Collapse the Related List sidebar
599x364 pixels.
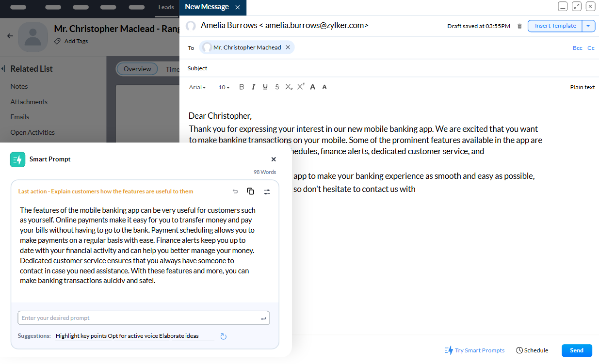point(2,68)
